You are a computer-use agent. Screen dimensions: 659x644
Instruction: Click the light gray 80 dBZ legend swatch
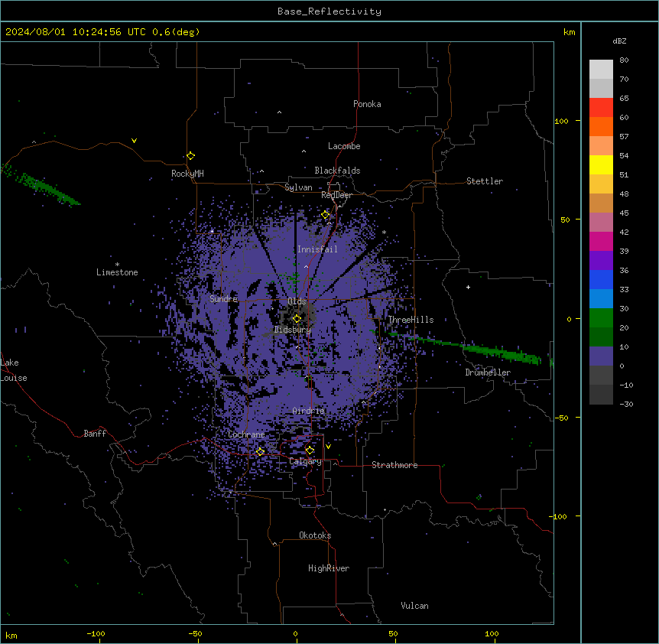601,70
